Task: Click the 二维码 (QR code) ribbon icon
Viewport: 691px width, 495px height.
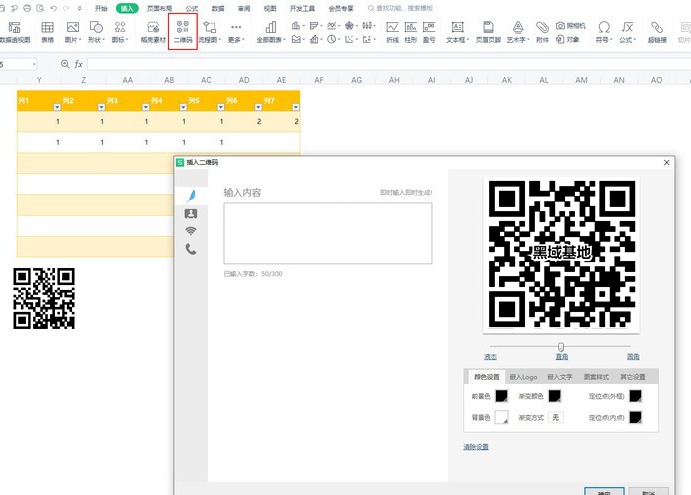Action: click(183, 31)
